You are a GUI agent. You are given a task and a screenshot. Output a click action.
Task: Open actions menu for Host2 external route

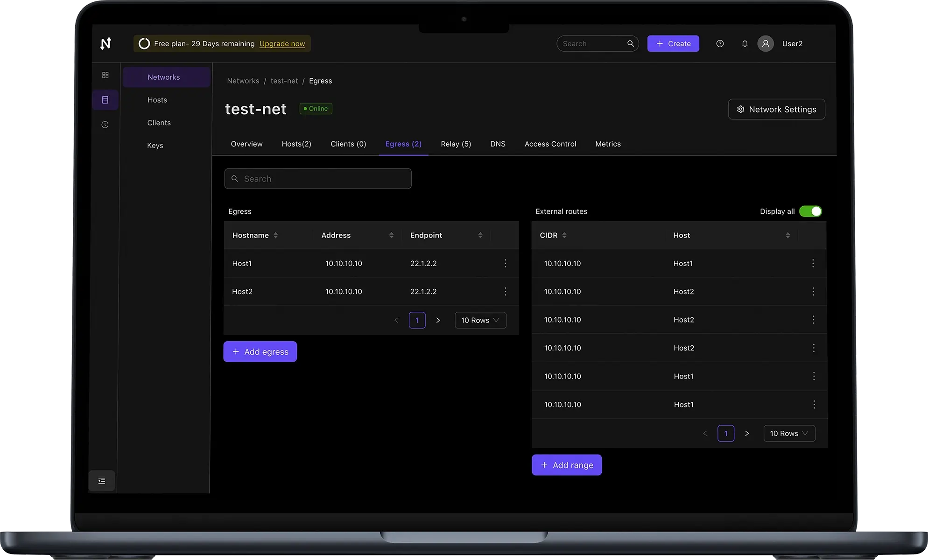[x=813, y=291]
